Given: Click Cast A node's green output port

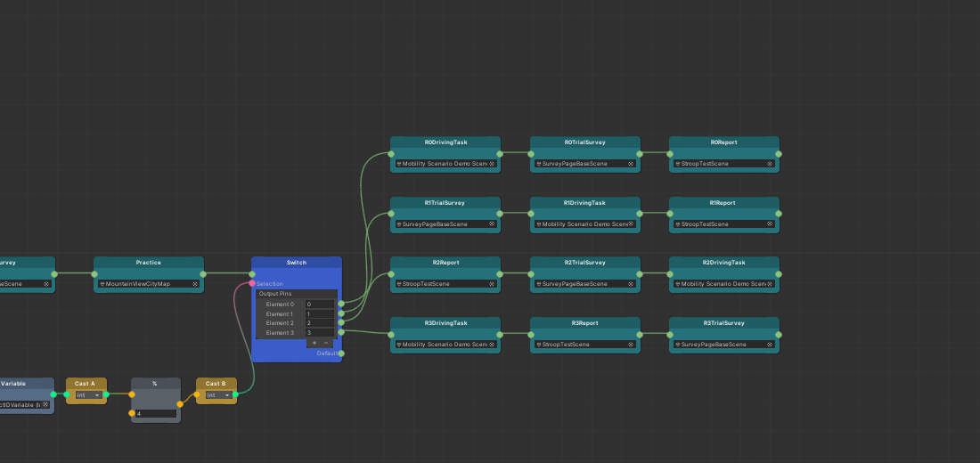Looking at the screenshot, I should coord(106,394).
